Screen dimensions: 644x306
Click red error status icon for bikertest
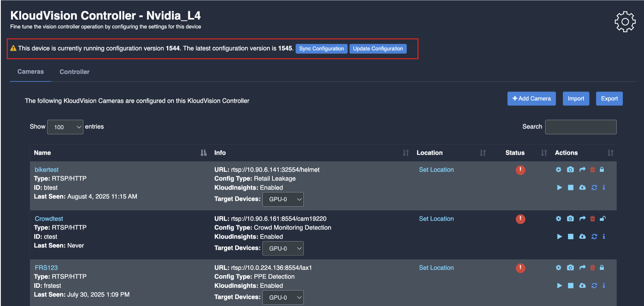pos(520,170)
